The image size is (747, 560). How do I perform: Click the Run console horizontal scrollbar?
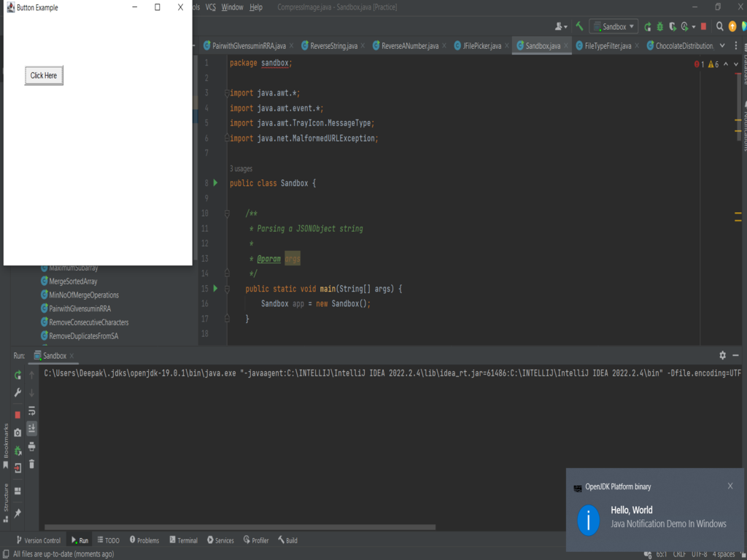point(239,527)
